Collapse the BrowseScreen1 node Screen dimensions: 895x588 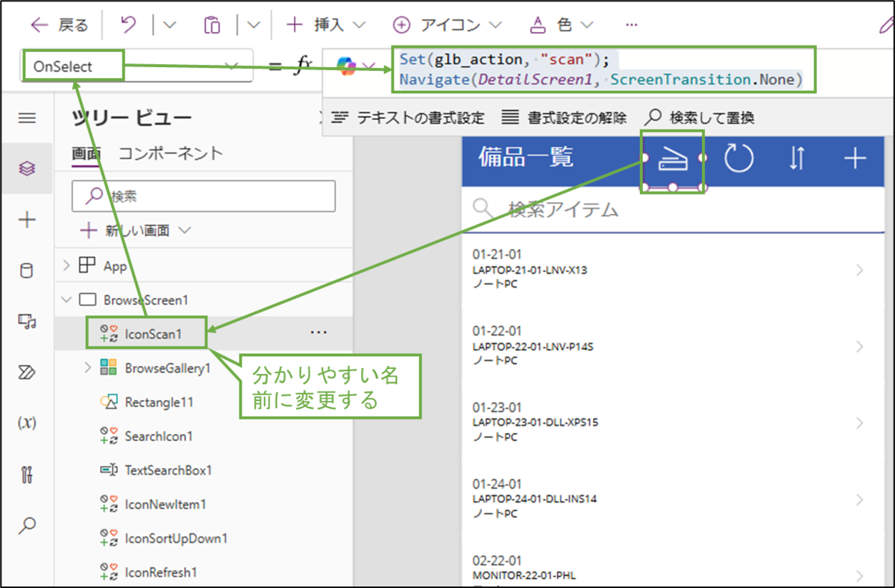pyautogui.click(x=66, y=300)
